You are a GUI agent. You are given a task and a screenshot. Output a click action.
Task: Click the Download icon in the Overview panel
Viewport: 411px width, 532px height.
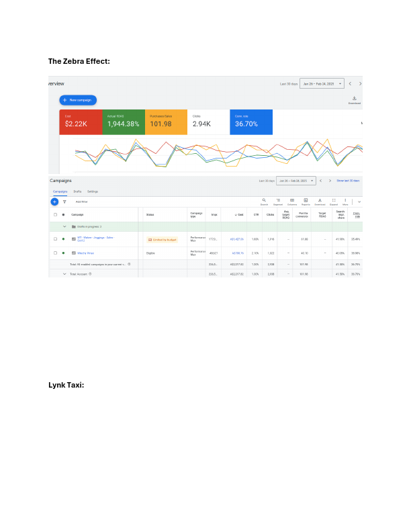point(355,98)
